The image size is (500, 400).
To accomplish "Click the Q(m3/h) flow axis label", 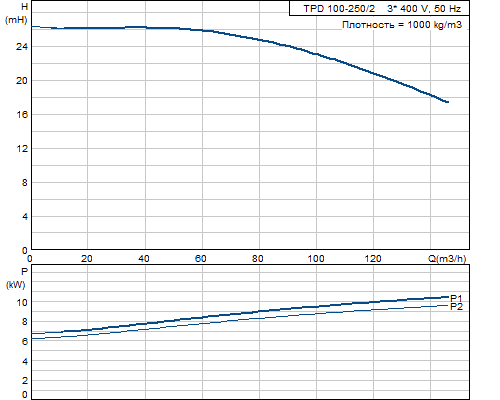I will [447, 258].
